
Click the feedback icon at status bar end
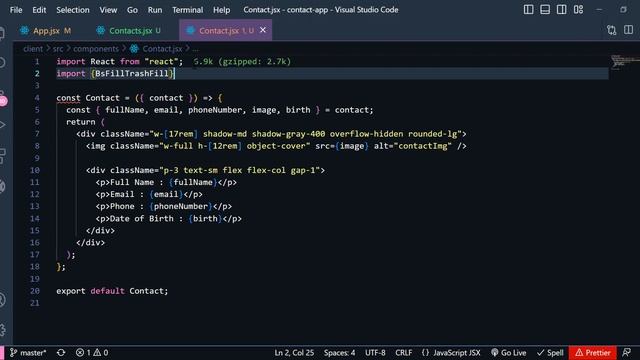tap(627, 353)
